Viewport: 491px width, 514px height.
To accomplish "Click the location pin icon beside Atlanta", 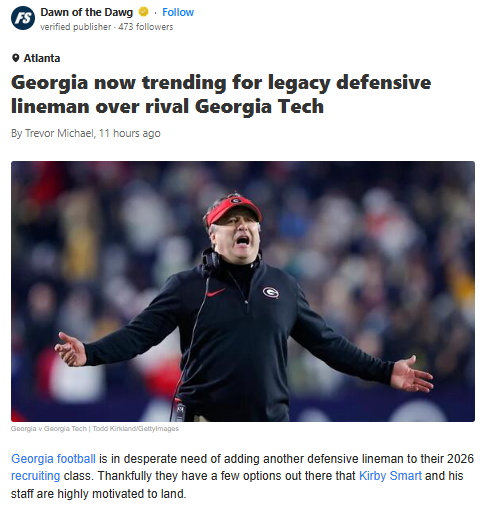I will coord(15,58).
